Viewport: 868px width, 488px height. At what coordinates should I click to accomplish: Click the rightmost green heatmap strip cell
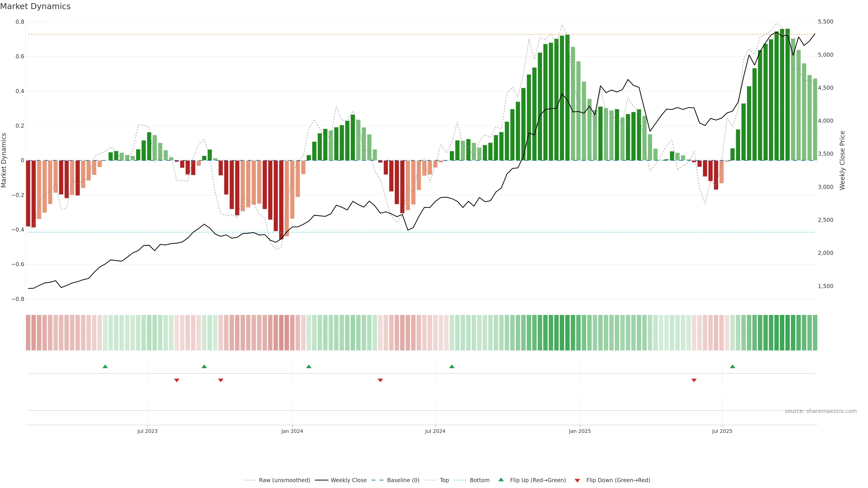815,333
